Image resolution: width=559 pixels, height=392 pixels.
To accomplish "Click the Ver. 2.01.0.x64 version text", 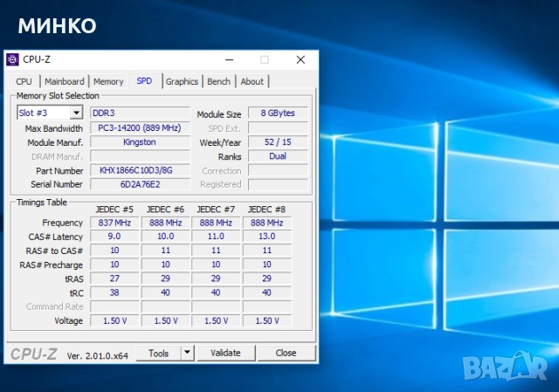I will [x=97, y=355].
